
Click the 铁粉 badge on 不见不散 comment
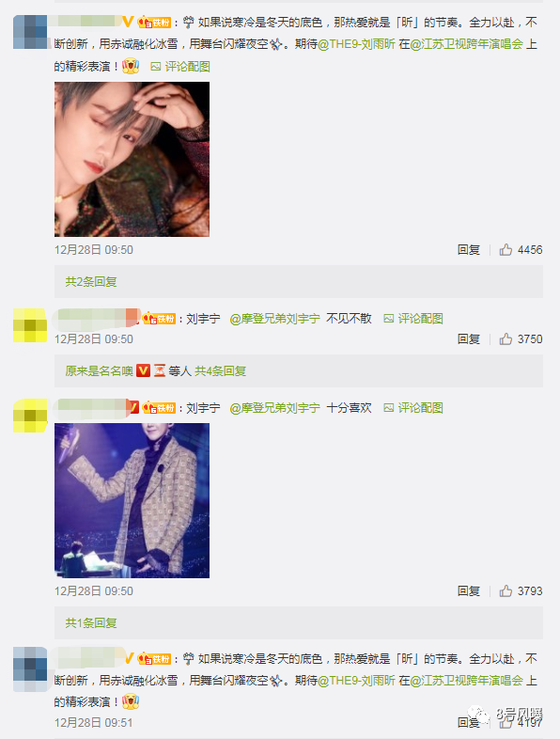click(x=159, y=319)
